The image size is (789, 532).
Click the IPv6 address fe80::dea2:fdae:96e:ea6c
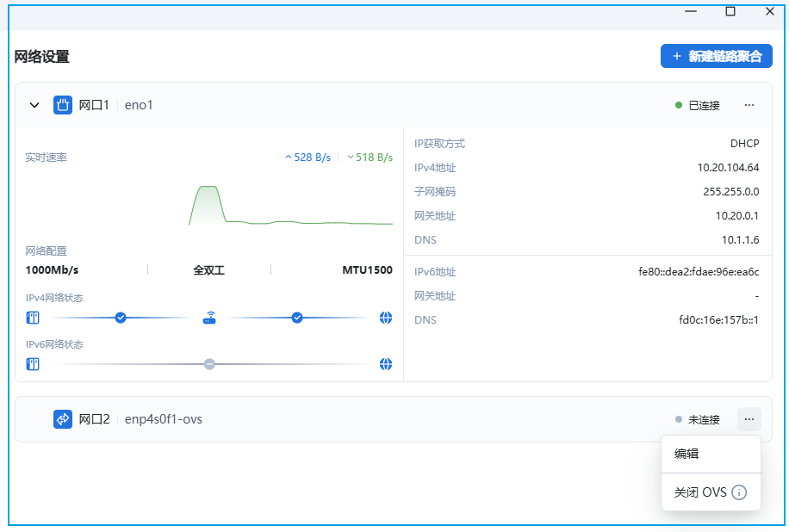(x=699, y=272)
